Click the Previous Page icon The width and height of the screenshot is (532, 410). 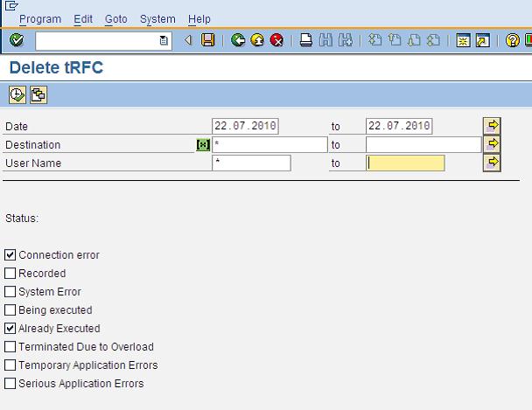point(395,40)
